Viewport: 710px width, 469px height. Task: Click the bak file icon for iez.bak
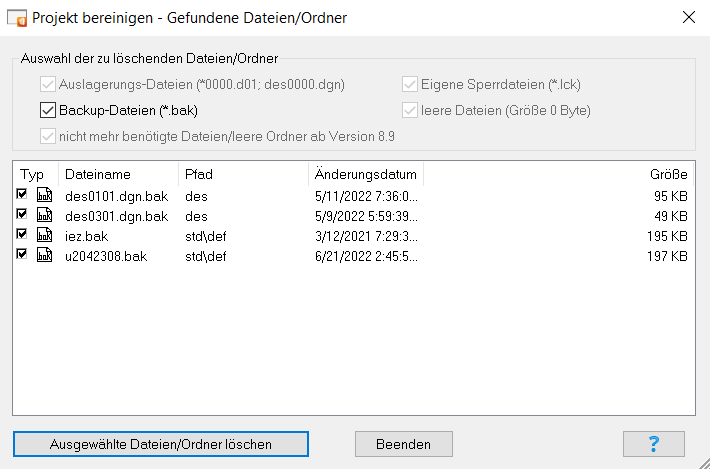[x=44, y=236]
